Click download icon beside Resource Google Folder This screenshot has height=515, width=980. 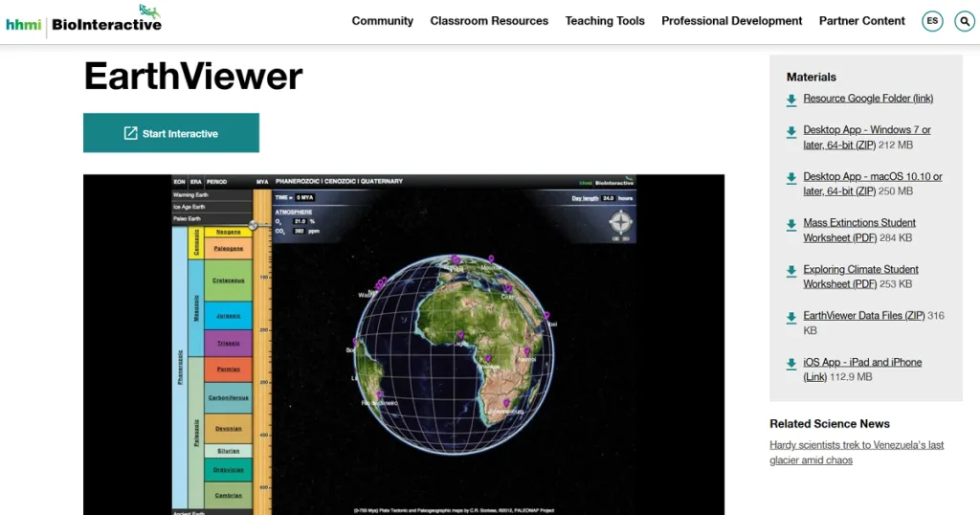(791, 99)
